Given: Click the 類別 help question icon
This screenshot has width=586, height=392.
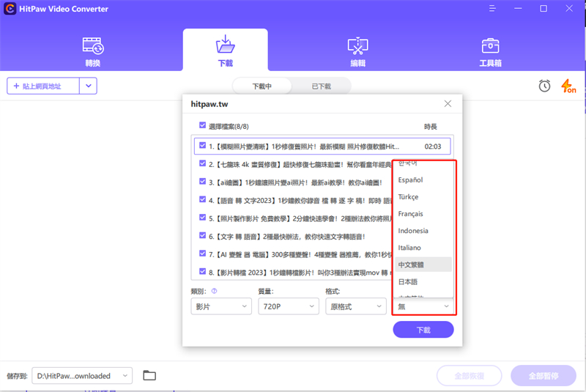Looking at the screenshot, I should click(x=214, y=291).
